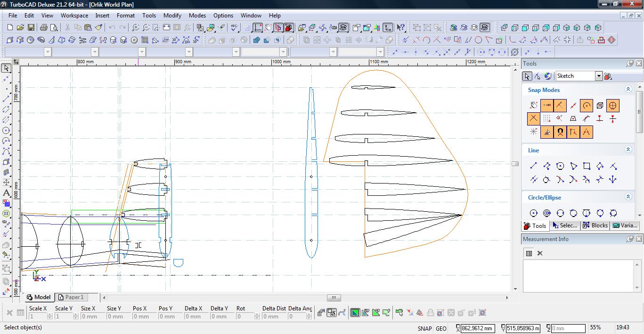The image size is (644, 334).
Task: Click the Save file icon
Action: (x=31, y=28)
